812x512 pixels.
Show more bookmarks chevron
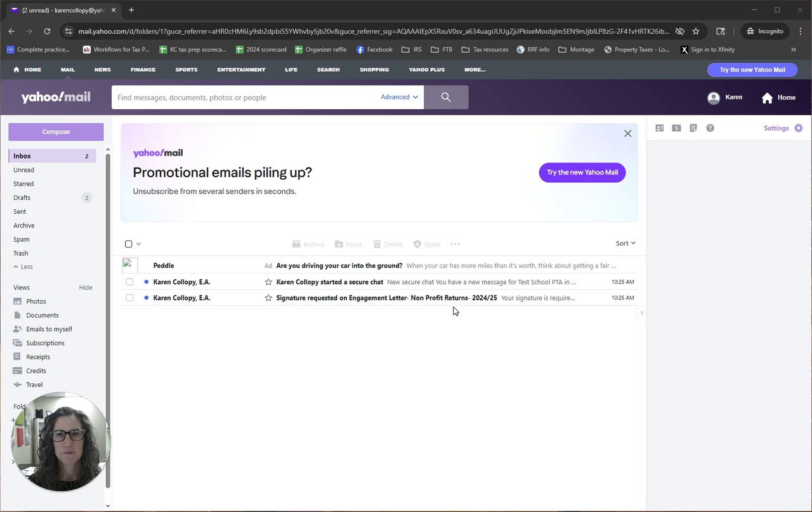(794, 49)
